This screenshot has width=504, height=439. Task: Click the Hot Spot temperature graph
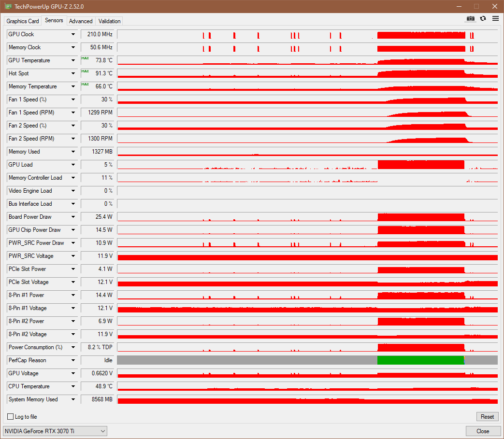tap(308, 73)
